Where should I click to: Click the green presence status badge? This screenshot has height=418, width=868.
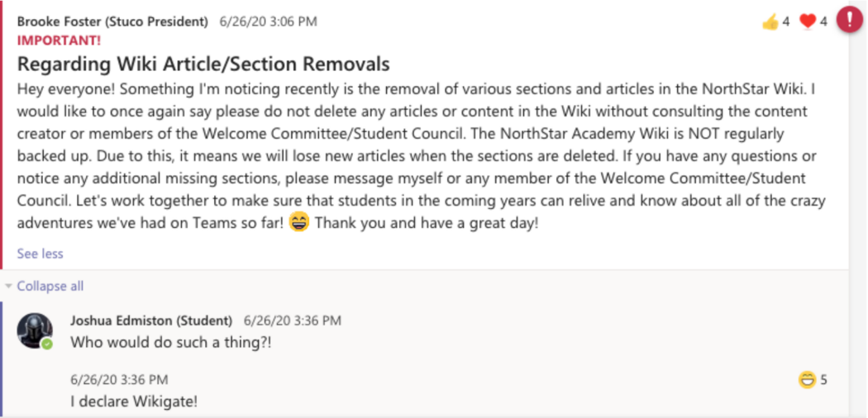click(x=47, y=344)
